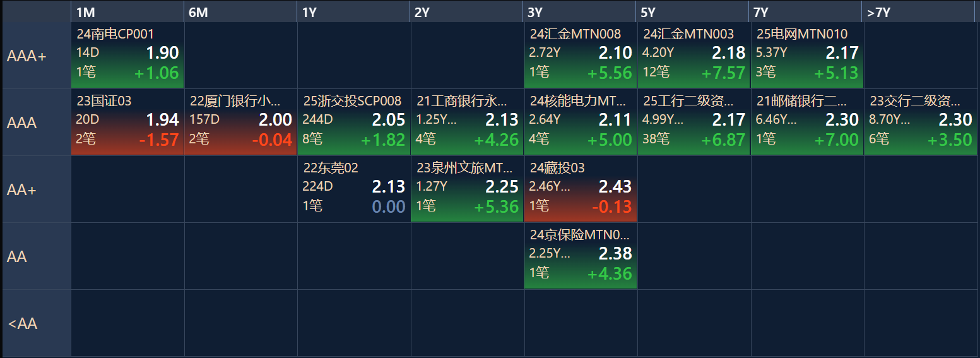Open the 24南电CP001 bond card
This screenshot has width=980, height=358.
tap(127, 56)
